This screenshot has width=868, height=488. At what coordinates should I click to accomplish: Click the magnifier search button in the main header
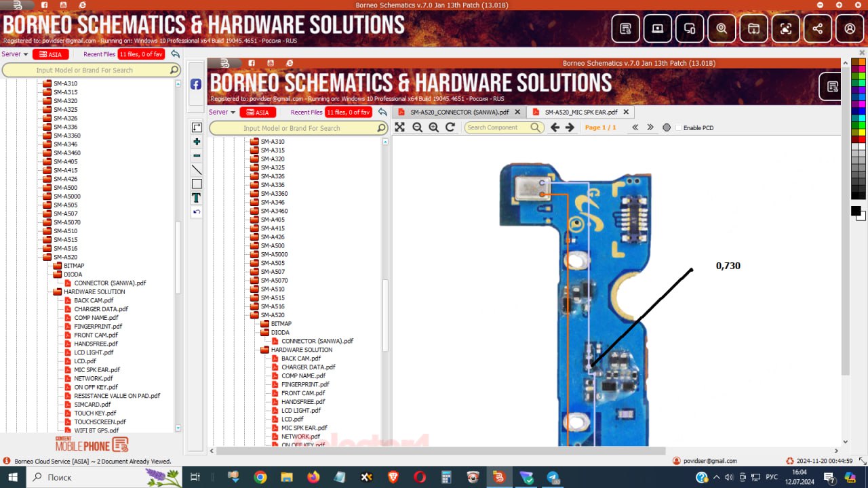(722, 28)
